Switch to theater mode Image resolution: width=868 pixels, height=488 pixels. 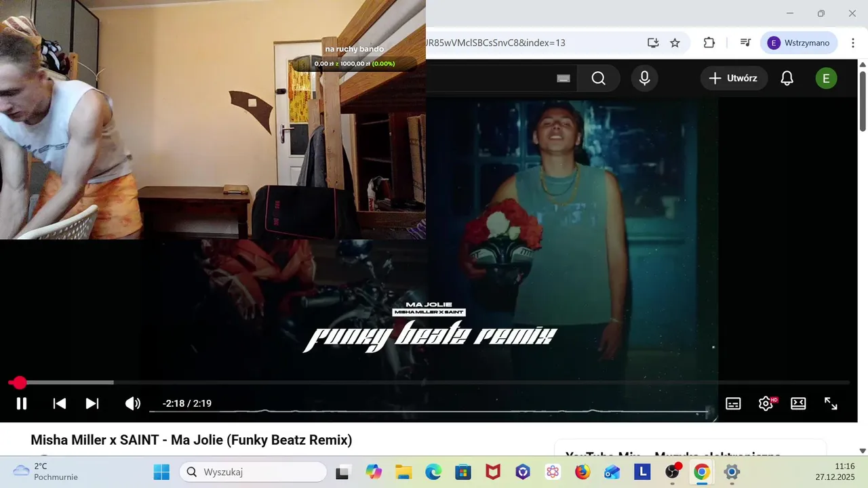798,403
